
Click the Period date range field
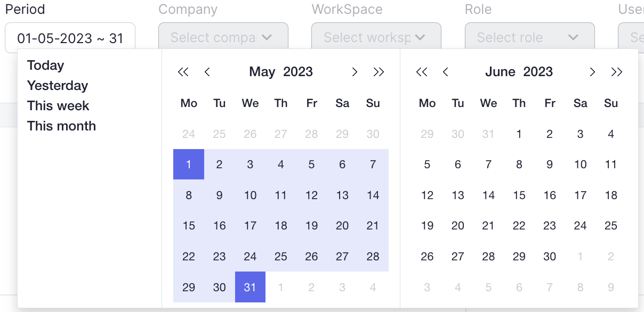tap(70, 38)
